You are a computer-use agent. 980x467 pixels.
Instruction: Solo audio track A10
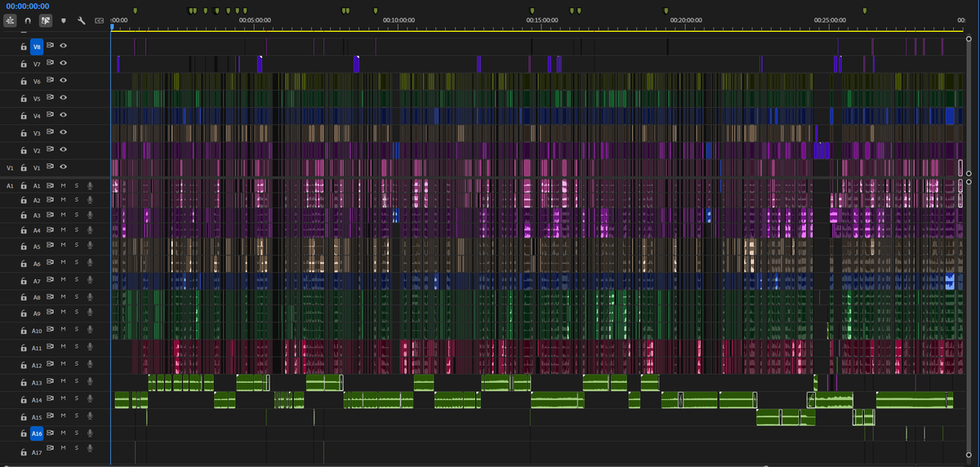[76, 331]
